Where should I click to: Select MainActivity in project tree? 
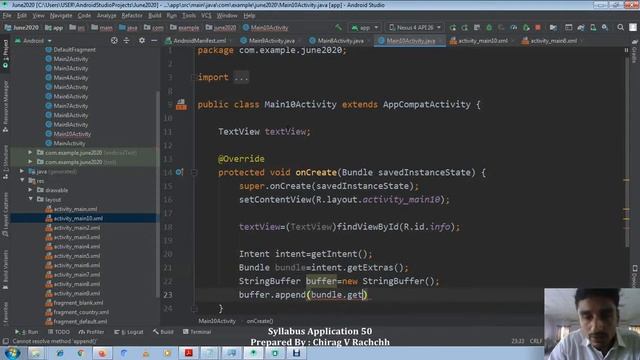pyautogui.click(x=69, y=143)
